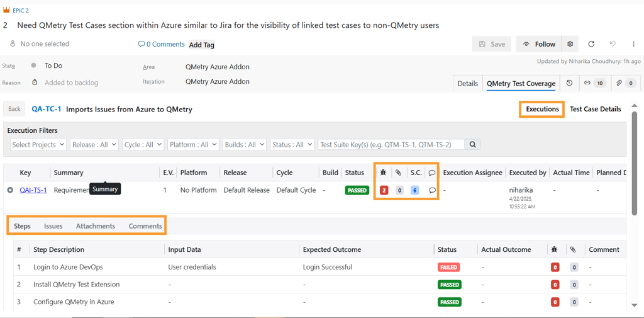Open the Release filter dropdown
This screenshot has height=318, width=644.
pos(94,145)
